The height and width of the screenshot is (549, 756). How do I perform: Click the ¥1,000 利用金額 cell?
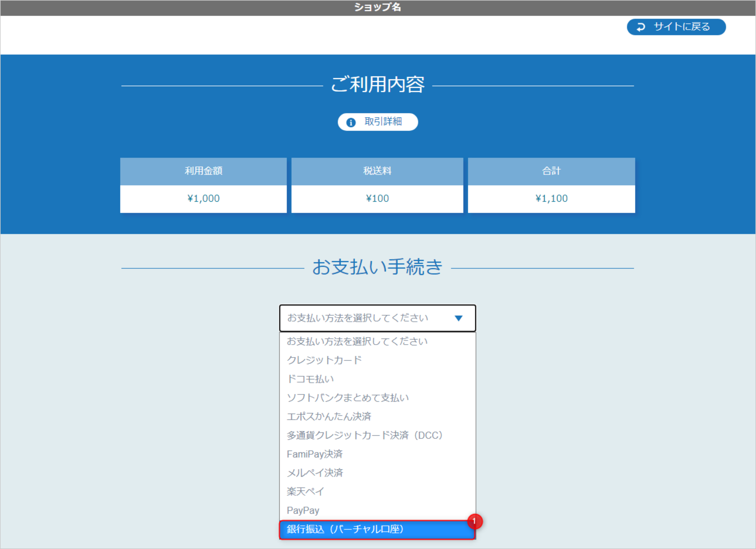203,198
